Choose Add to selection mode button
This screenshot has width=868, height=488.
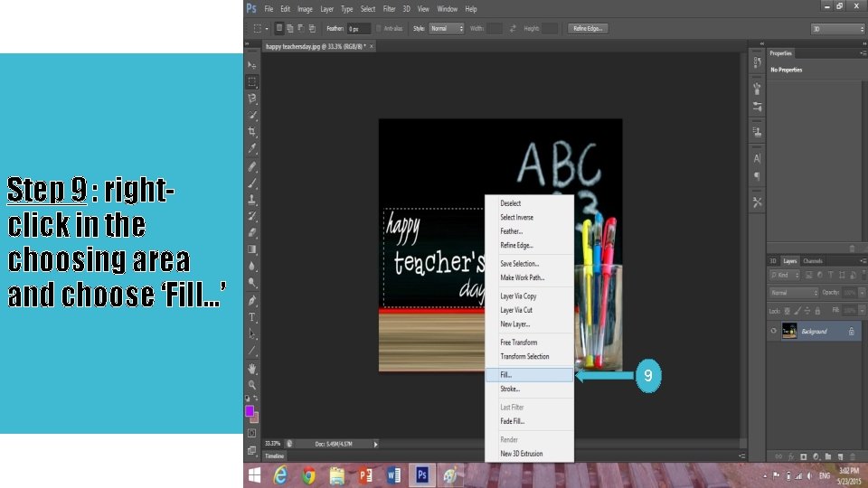[x=290, y=28]
